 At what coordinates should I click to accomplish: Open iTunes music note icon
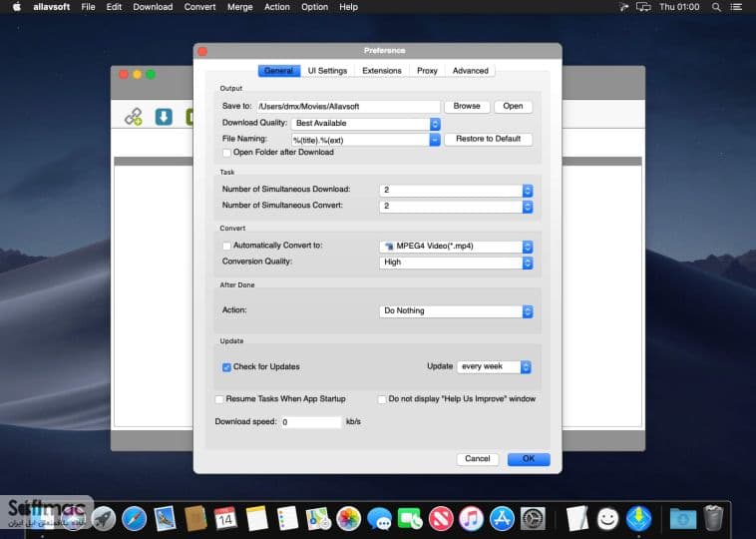click(x=471, y=519)
